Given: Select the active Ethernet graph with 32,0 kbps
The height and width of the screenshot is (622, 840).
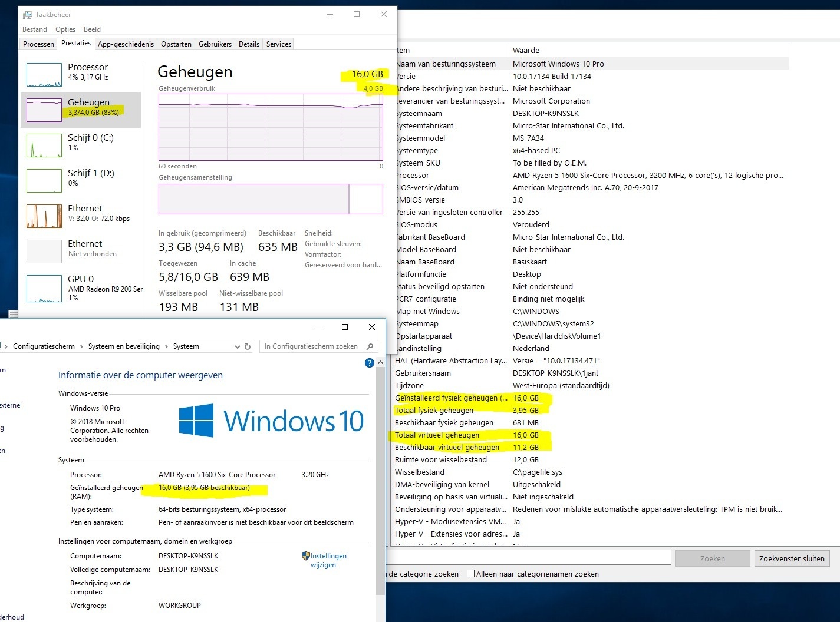Looking at the screenshot, I should 44,216.
